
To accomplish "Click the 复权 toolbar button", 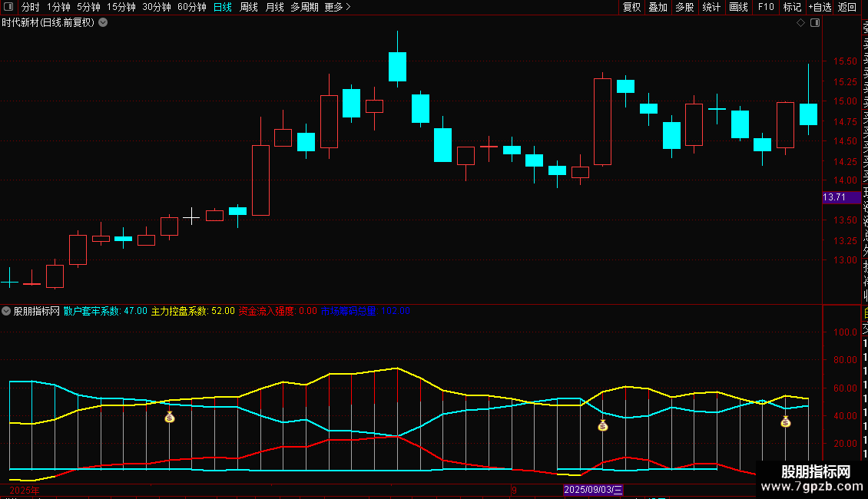I will click(631, 7).
